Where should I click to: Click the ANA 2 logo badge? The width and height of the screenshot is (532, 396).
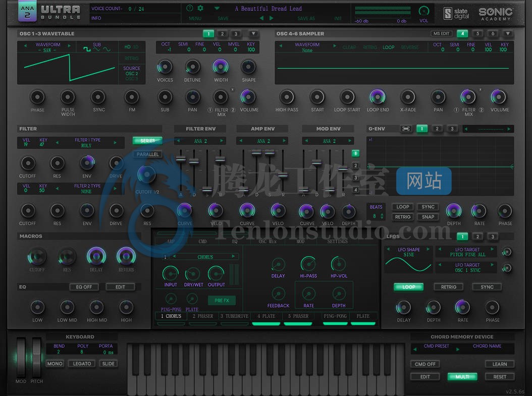point(27,12)
